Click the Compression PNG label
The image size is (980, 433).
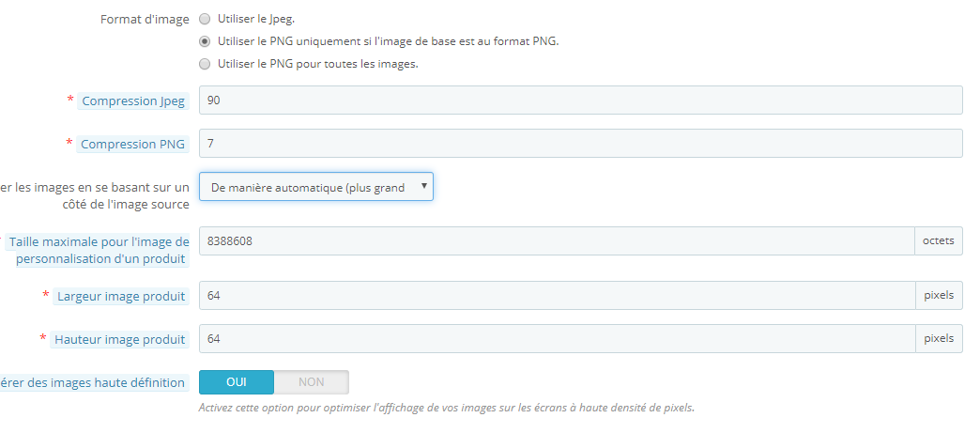[x=132, y=144]
